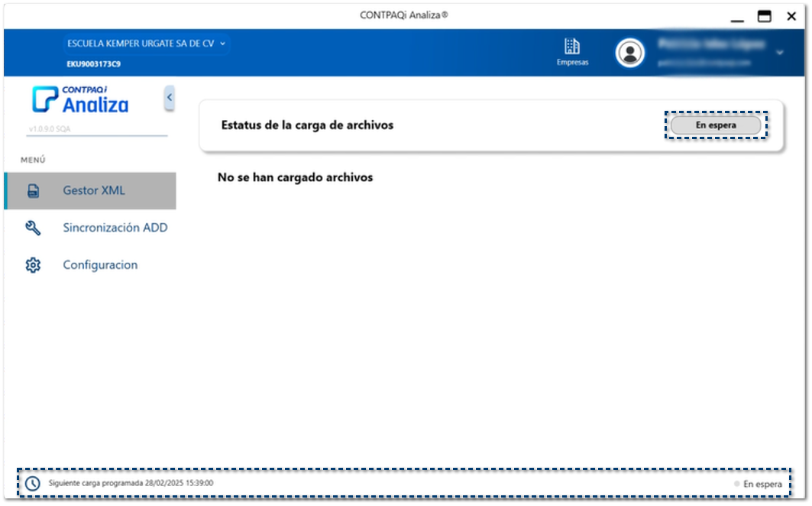
Task: Close the CONTPAQi Analiza window
Action: (791, 16)
